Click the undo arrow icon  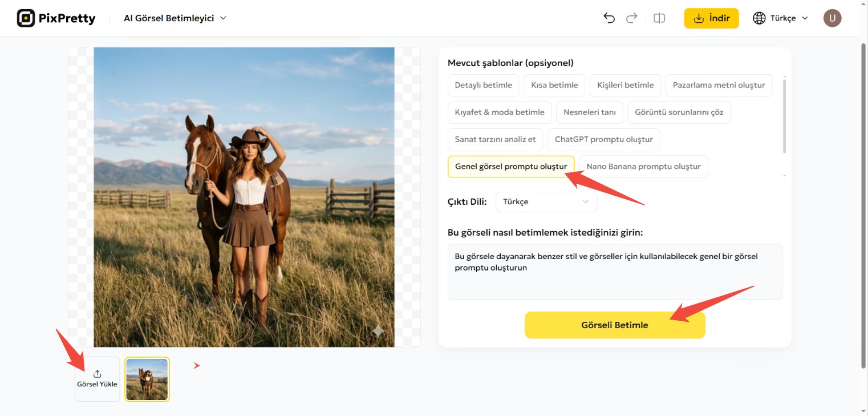609,18
